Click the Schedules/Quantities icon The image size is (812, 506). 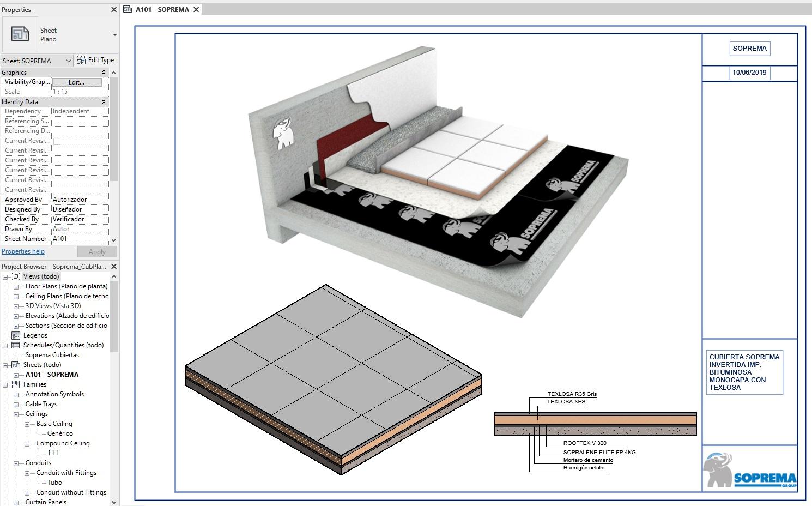(x=16, y=345)
